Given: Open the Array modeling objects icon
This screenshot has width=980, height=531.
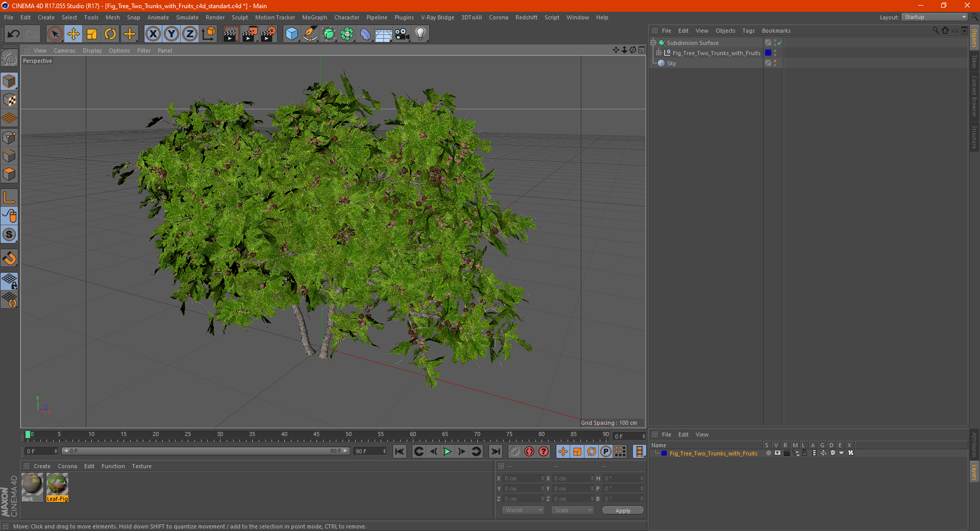Looking at the screenshot, I should pos(347,34).
